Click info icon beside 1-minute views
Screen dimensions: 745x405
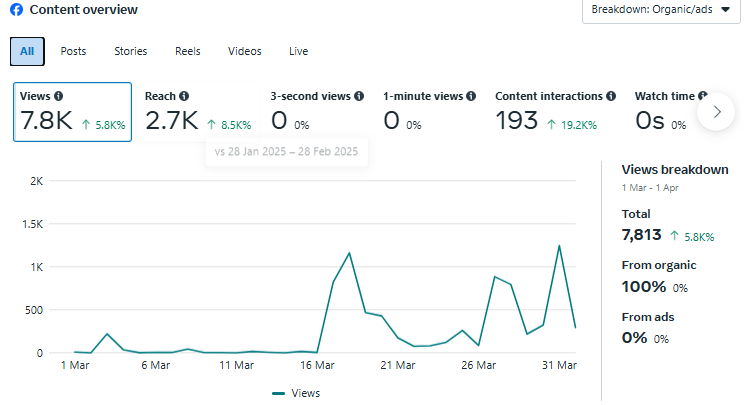coord(470,96)
